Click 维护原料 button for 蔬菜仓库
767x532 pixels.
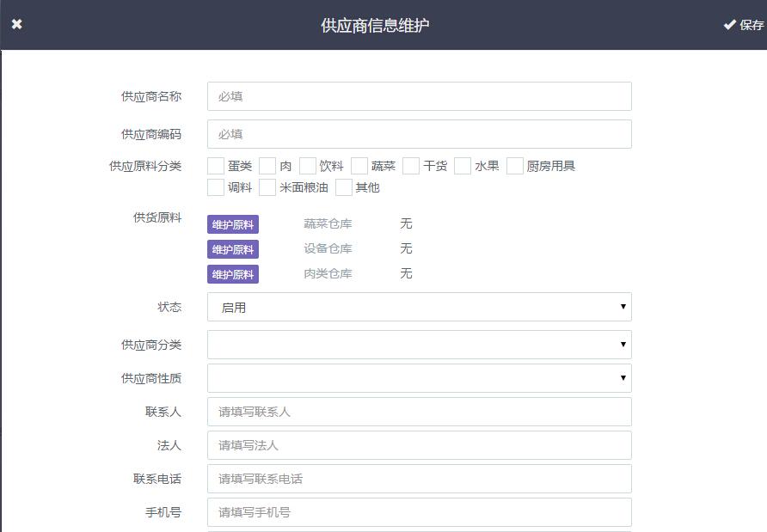point(233,224)
